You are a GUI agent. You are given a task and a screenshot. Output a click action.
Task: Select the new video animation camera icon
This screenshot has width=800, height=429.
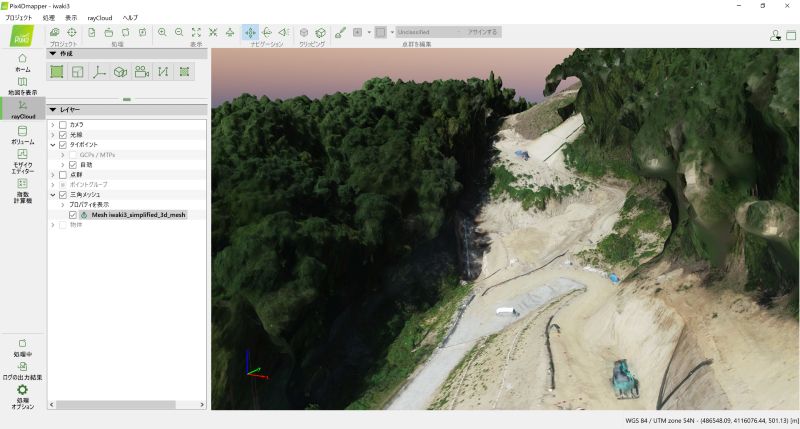point(141,72)
